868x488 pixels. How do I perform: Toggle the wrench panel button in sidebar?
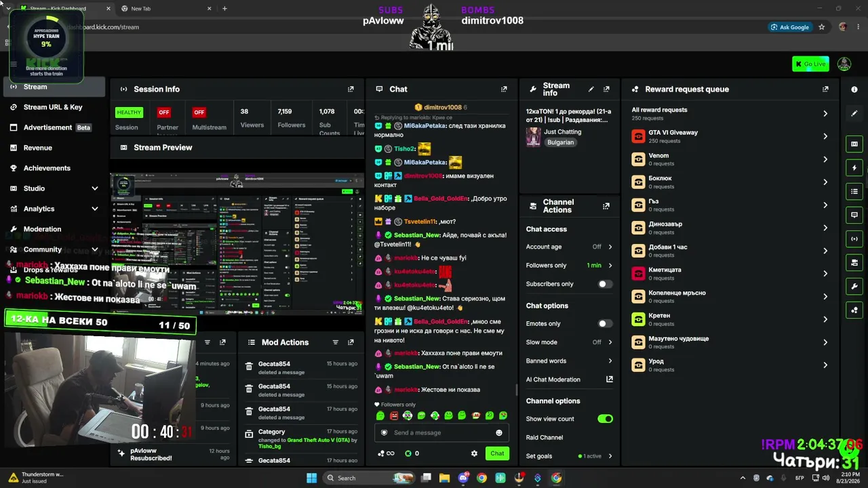(x=854, y=286)
